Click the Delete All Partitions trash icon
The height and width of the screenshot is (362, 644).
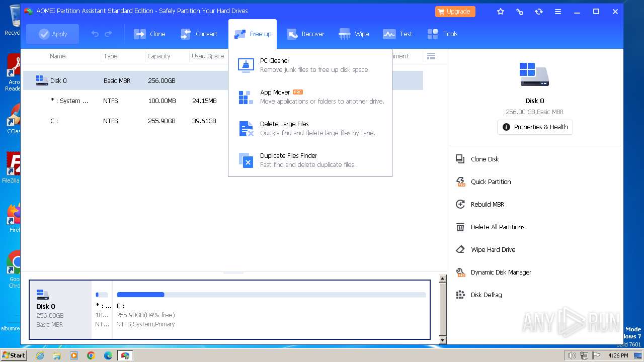(460, 227)
